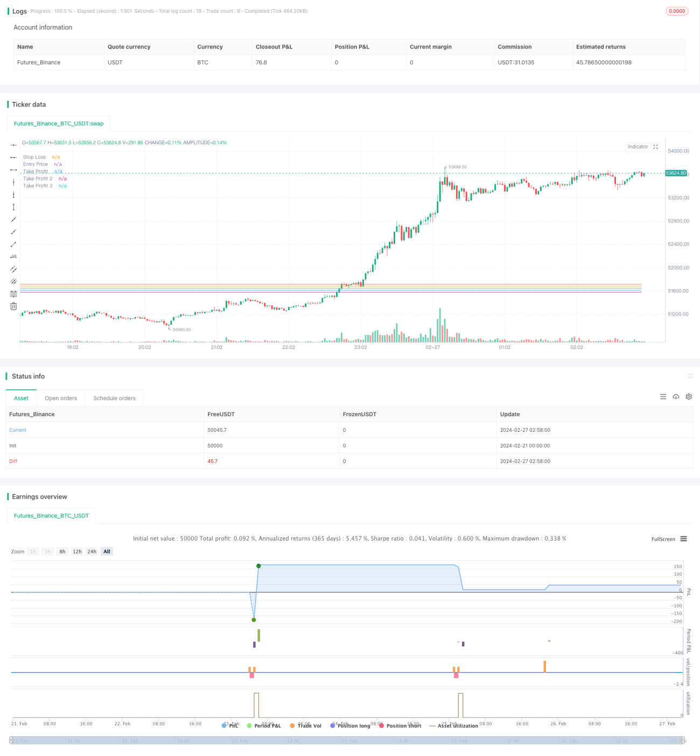
Task: Click the right handle of the time navigator
Action: click(684, 740)
